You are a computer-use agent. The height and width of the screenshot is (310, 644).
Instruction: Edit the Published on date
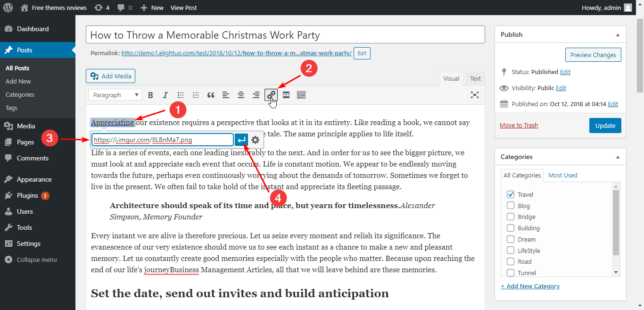click(613, 104)
